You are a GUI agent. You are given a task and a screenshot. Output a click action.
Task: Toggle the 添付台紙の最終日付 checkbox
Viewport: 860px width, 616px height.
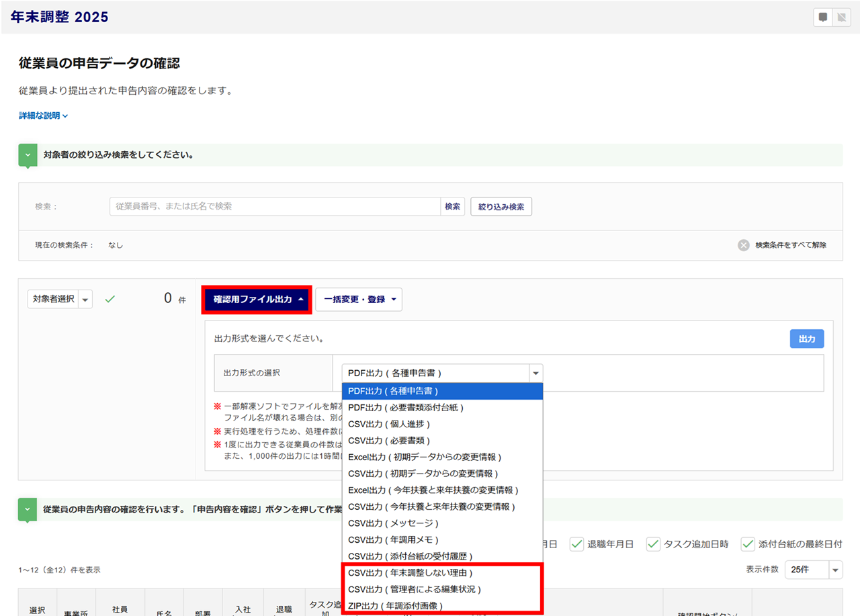coord(748,544)
